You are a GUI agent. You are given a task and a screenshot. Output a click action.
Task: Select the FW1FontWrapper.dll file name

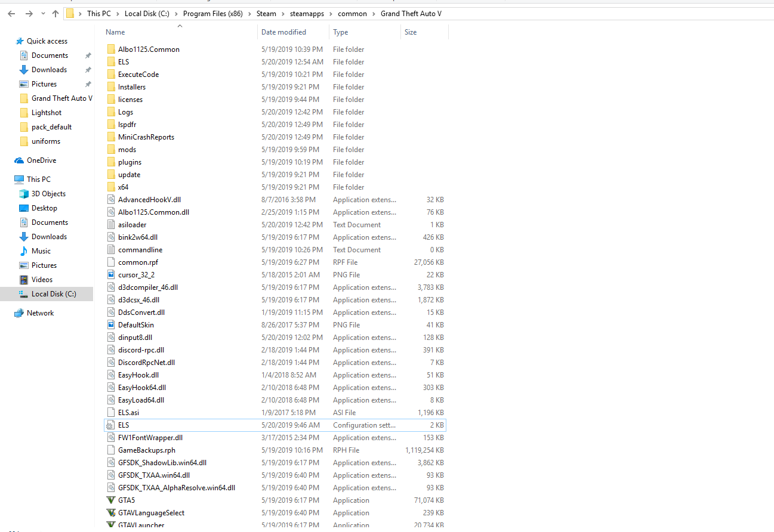pyautogui.click(x=150, y=438)
